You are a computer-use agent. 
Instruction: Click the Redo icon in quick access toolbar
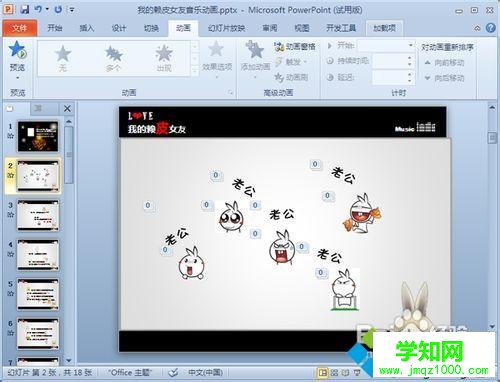coord(58,9)
